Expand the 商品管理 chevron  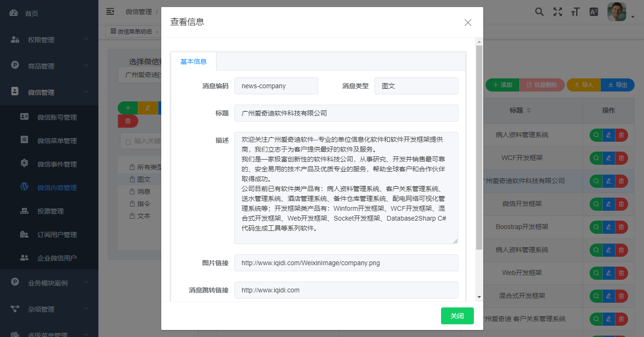tap(86, 66)
